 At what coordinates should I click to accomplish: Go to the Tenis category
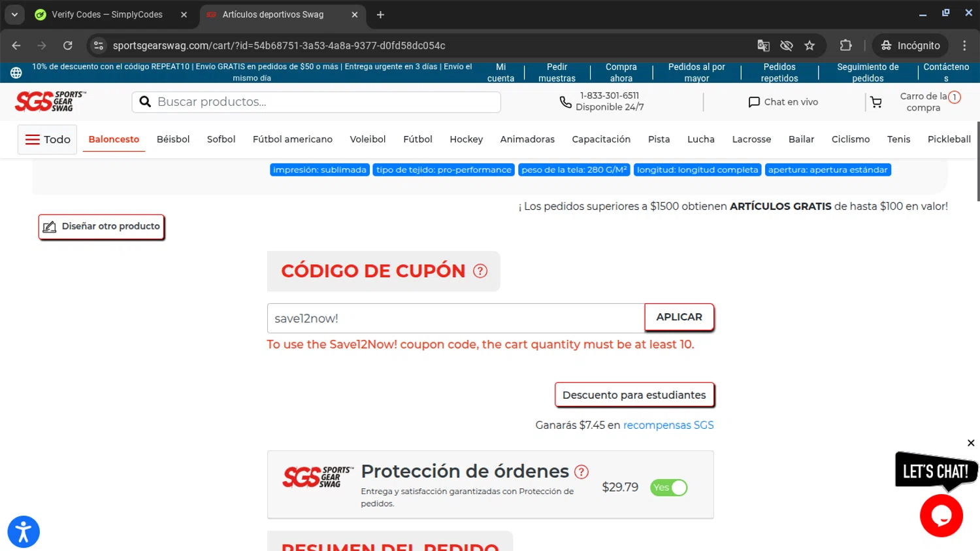(x=898, y=139)
